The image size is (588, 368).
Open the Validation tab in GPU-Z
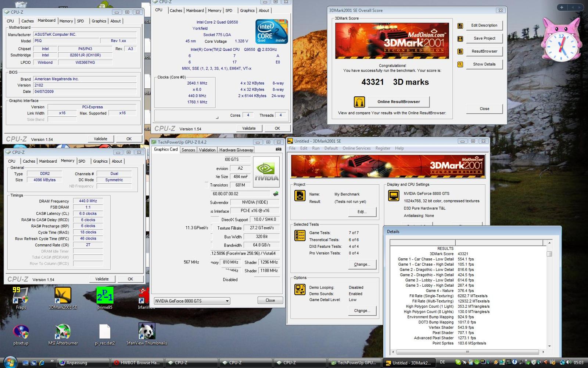207,150
